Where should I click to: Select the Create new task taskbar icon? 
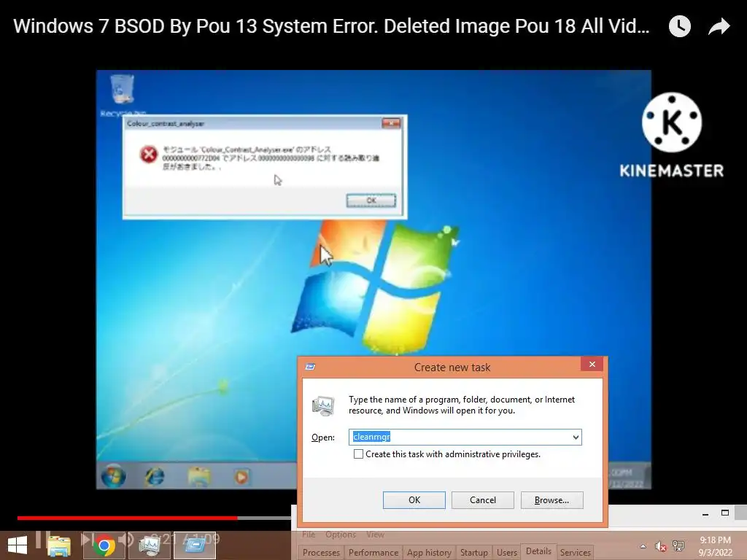tap(195, 545)
